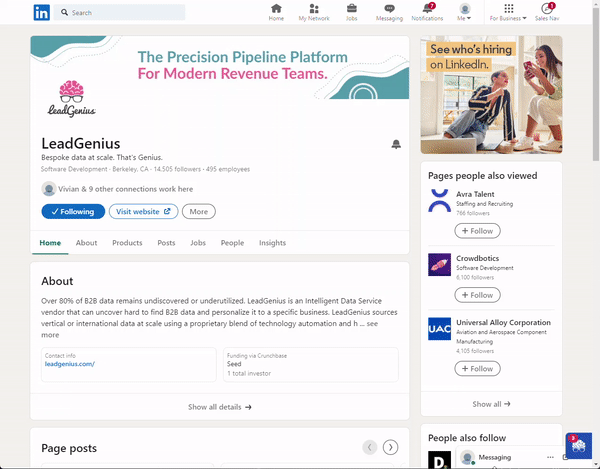Click the Crowdbotics page name
This screenshot has height=469, width=600.
point(477,258)
